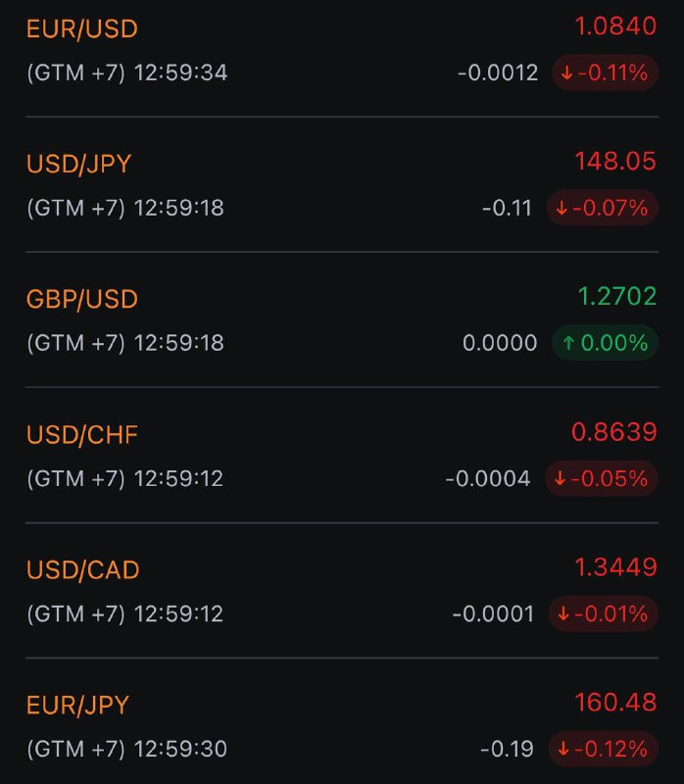Select the USD/JPY price 148.05
The image size is (684, 784).
[615, 161]
